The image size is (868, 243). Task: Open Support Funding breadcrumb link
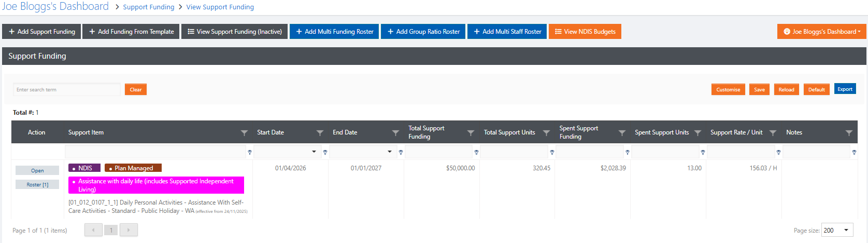(x=149, y=7)
